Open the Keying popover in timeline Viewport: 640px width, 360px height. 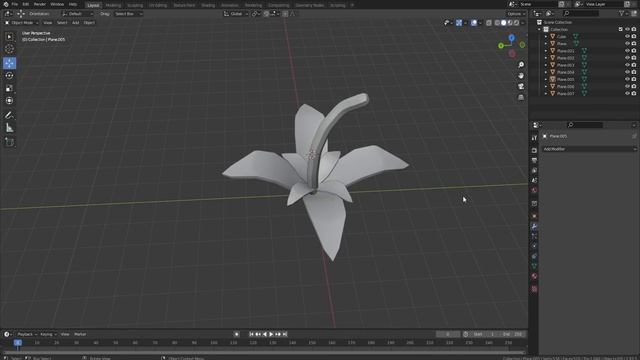point(48,334)
